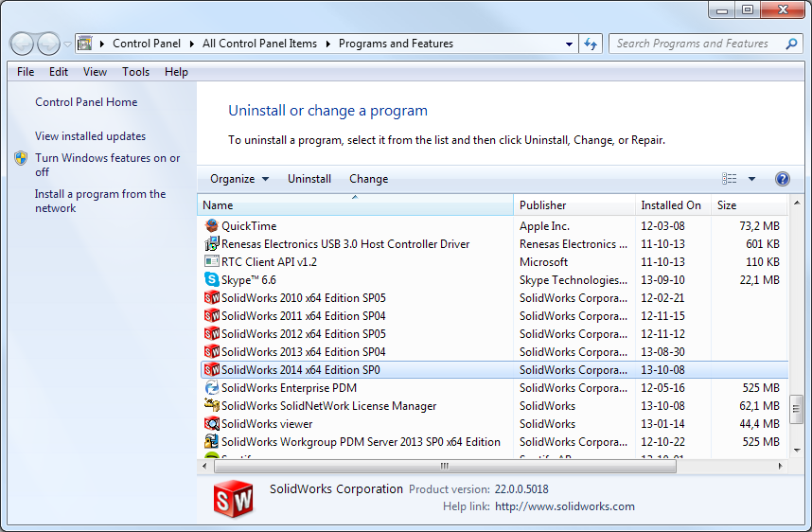Image resolution: width=812 pixels, height=532 pixels.
Task: Click the Control Panel address bar icon
Action: click(x=85, y=44)
